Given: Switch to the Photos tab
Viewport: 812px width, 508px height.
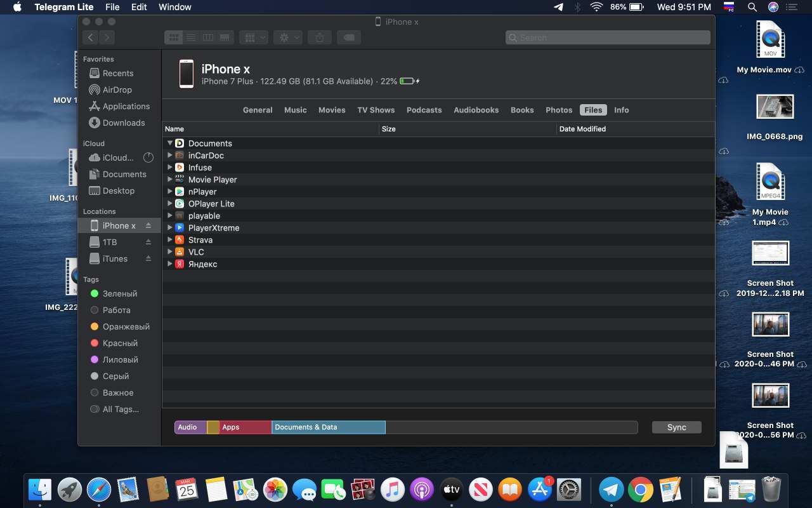Looking at the screenshot, I should (559, 110).
